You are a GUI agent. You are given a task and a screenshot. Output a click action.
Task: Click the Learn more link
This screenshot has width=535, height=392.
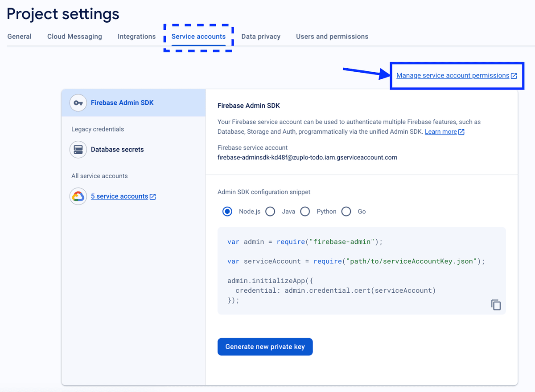(x=440, y=131)
